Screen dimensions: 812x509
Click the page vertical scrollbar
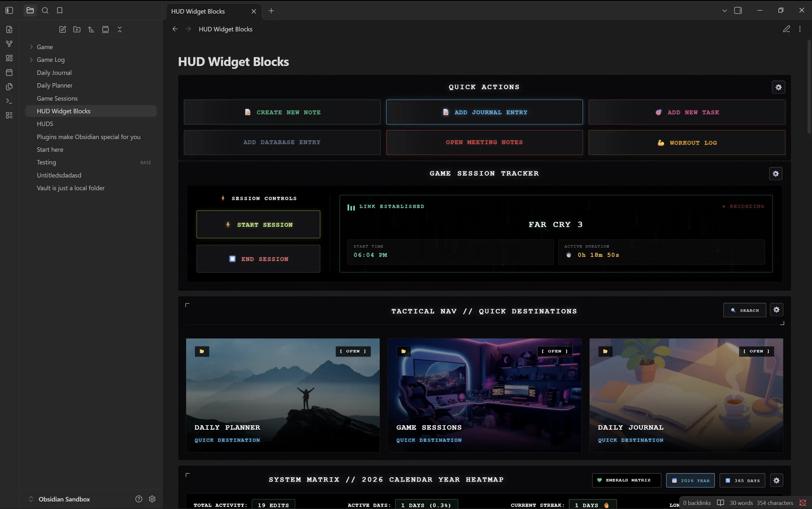pos(809,86)
